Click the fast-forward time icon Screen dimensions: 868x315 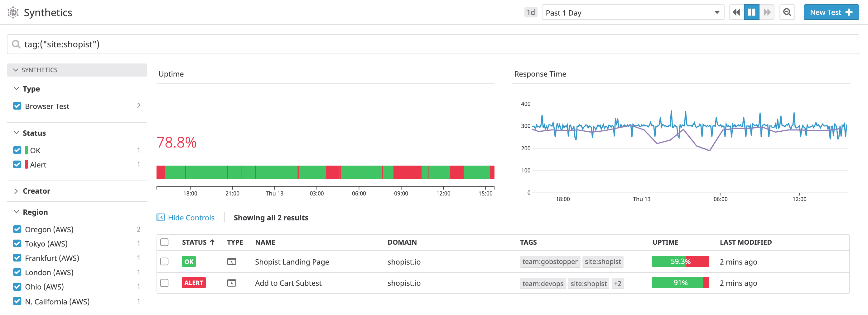tap(767, 12)
